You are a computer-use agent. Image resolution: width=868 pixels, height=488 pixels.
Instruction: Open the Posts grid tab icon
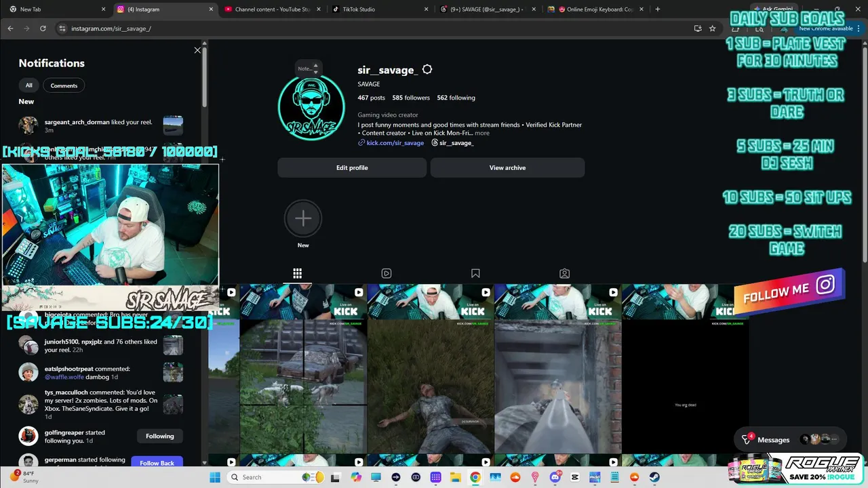tap(297, 273)
